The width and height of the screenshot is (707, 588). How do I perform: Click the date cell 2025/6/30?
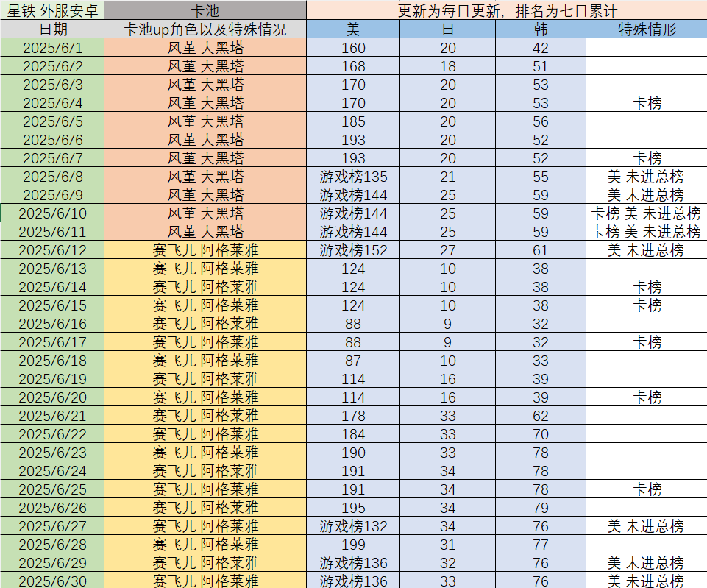coord(52,581)
